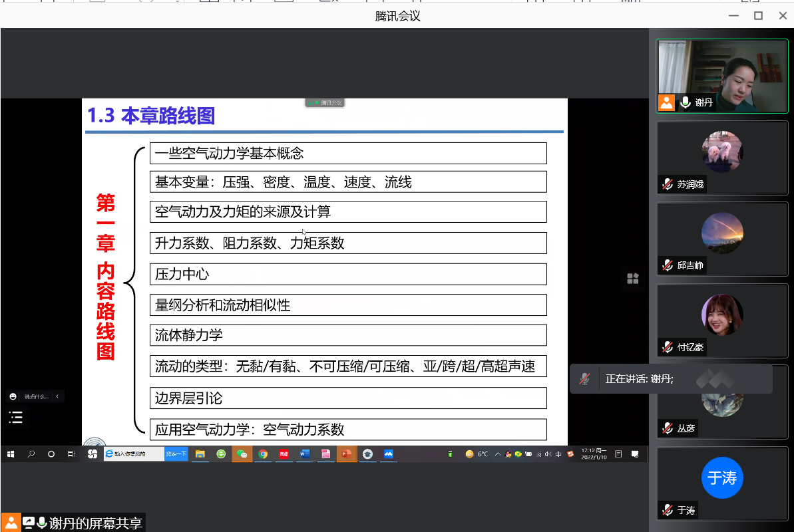Click 谢丹's green microphone icon on video tile

pos(685,102)
